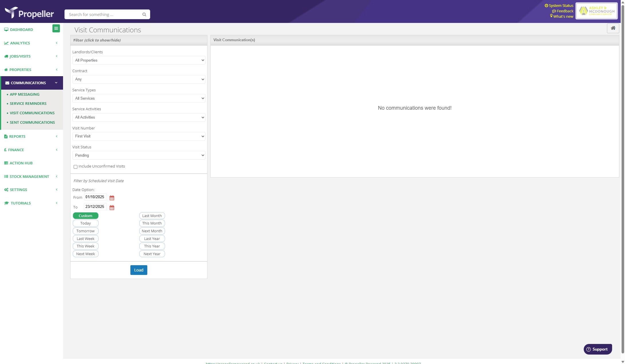This screenshot has height=364, width=625.
Task: Enable Include Unconfirmed Visits checkbox
Action: pyautogui.click(x=75, y=167)
